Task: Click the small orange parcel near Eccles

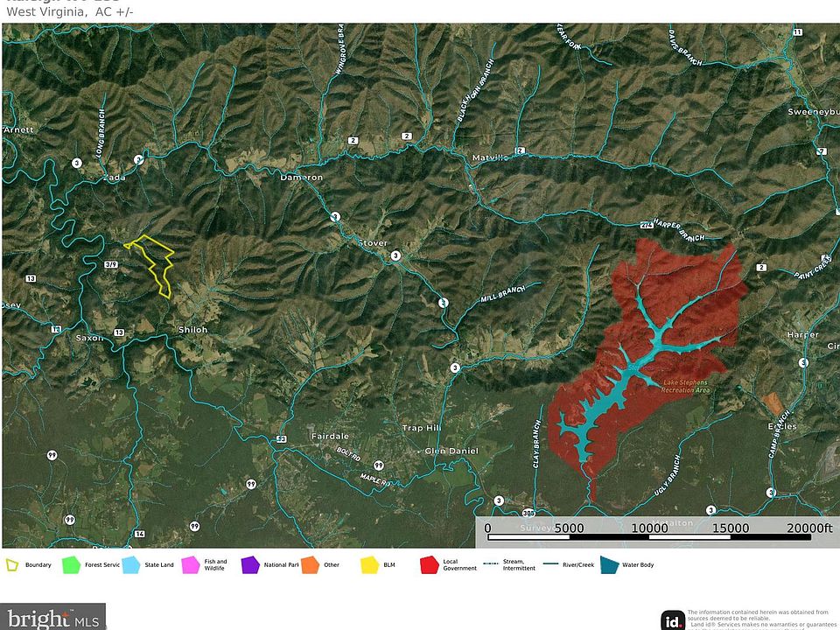Action: pos(773,403)
